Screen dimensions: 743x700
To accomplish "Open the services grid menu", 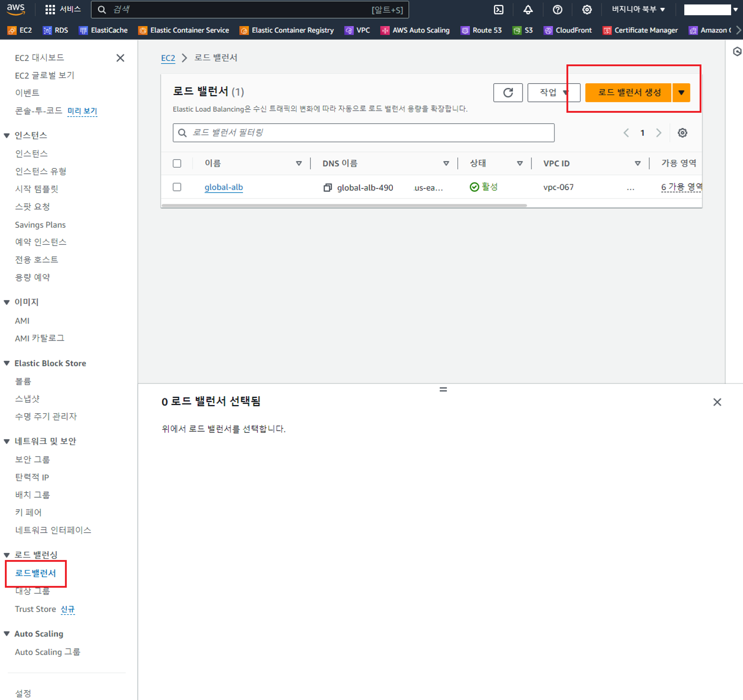I will [50, 10].
